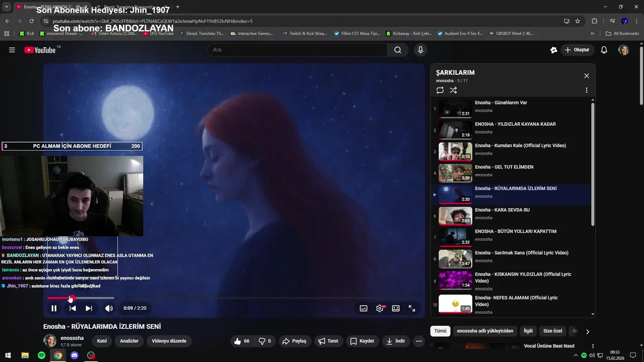The height and width of the screenshot is (362, 644).
Task: Play Enosha - Sarılmak Sana lyric video
Action: pyautogui.click(x=511, y=259)
